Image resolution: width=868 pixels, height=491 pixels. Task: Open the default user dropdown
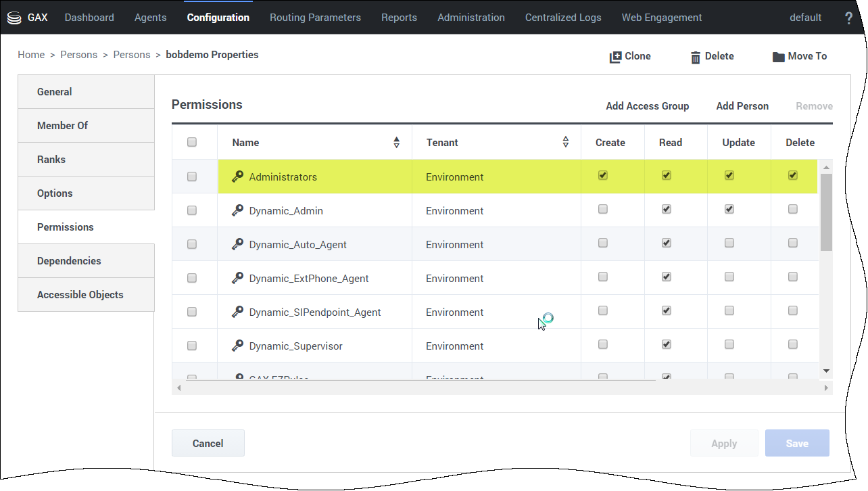(x=806, y=18)
